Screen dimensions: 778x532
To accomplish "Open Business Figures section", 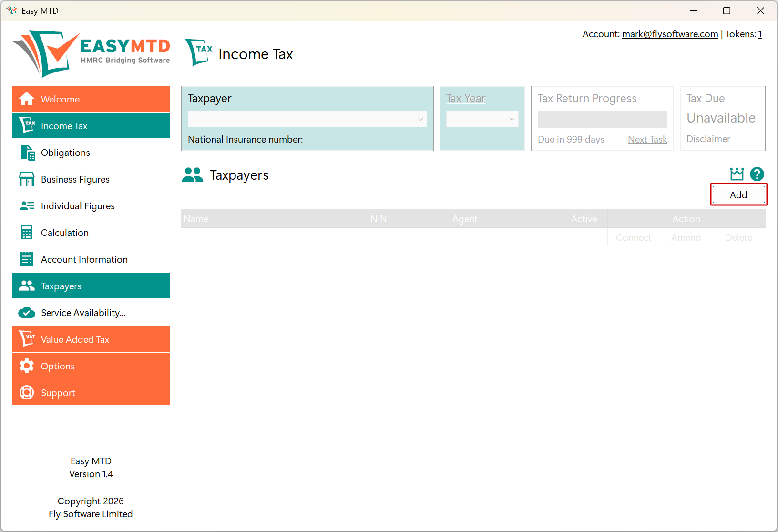I will 91,179.
